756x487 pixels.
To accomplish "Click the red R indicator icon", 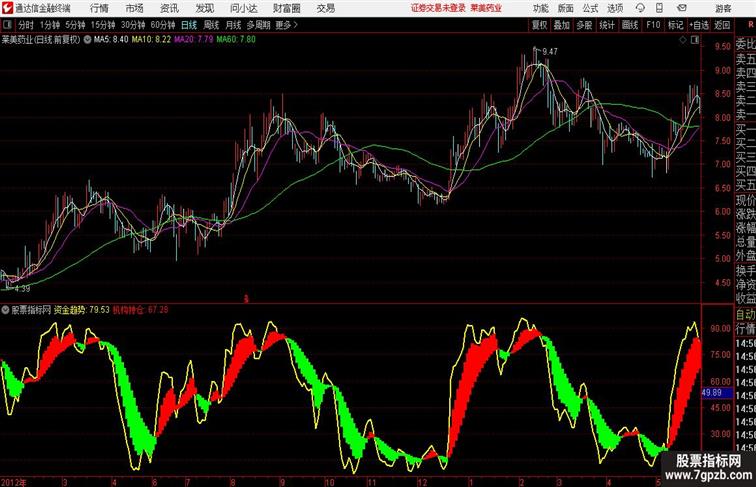I will [x=751, y=25].
